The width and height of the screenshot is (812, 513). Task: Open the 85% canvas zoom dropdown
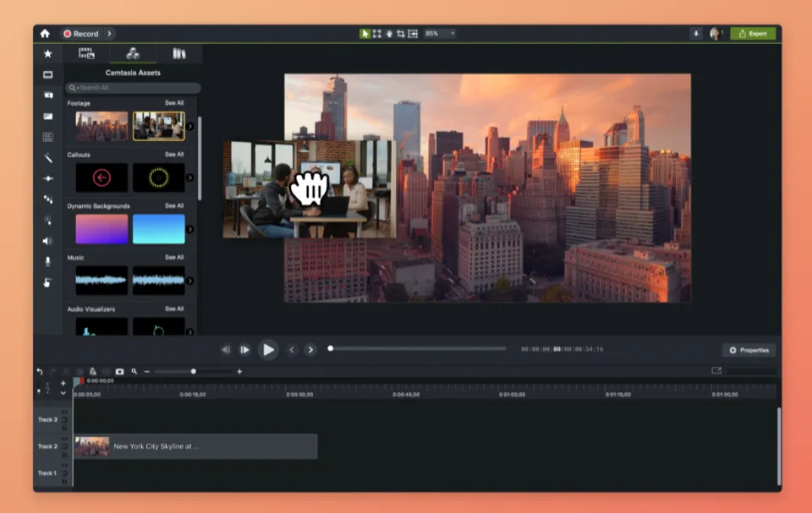[440, 34]
